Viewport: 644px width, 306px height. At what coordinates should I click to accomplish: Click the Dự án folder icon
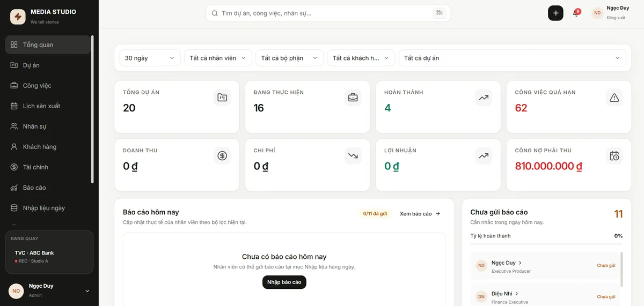click(x=14, y=65)
